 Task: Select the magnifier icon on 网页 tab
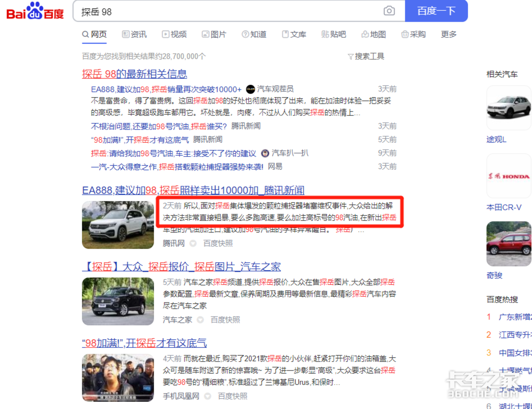coord(84,34)
